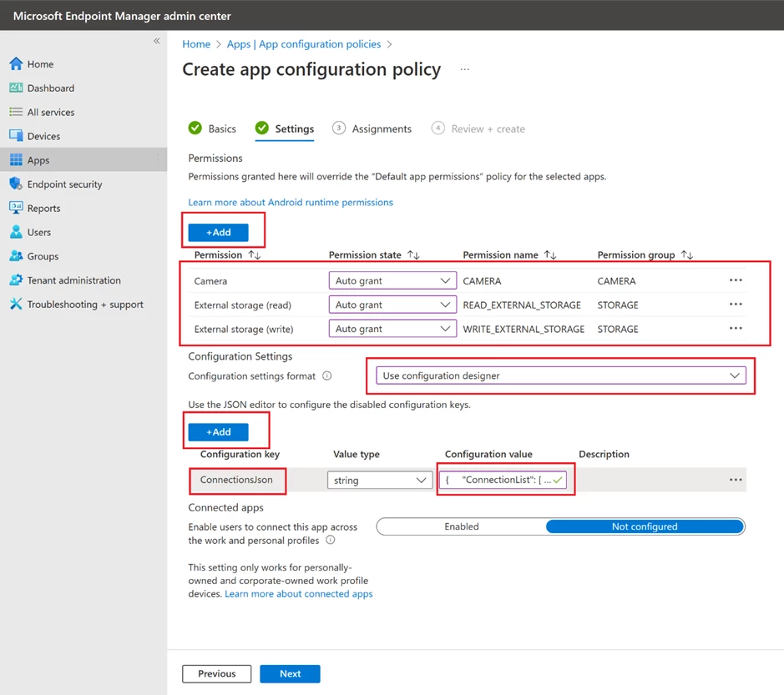Viewport: 784px width, 695px height.
Task: Select Tenant administration in the sidebar
Action: point(69,280)
